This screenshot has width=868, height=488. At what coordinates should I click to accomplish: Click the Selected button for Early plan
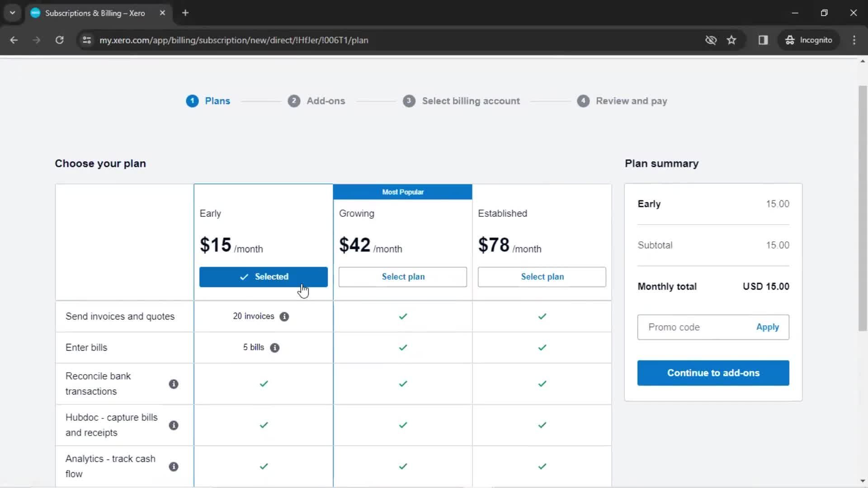point(264,277)
